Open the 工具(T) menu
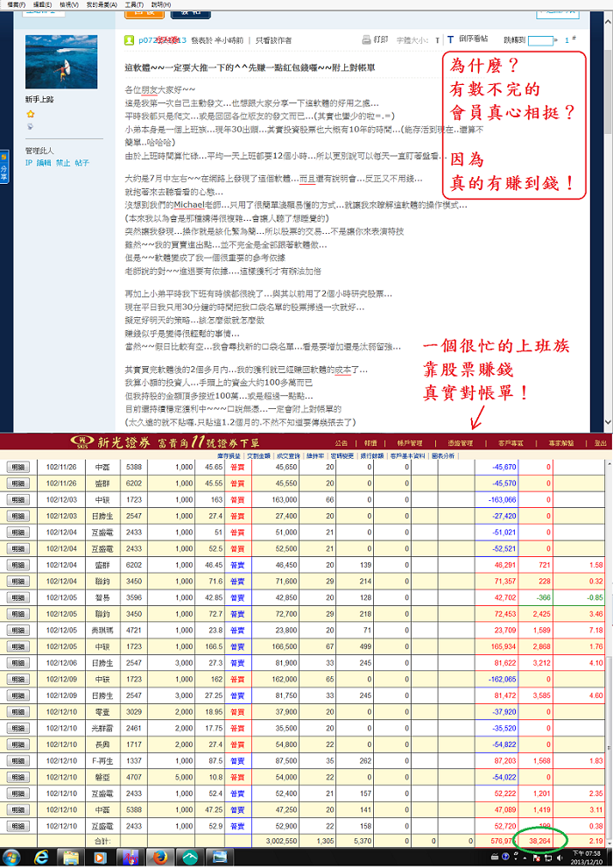Viewport: 613px width, 868px height. click(x=135, y=4)
